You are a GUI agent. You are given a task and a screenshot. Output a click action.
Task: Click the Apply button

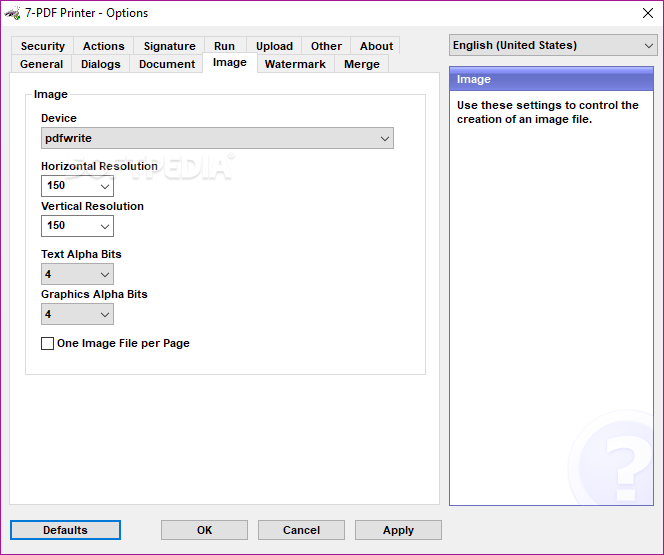click(x=398, y=530)
